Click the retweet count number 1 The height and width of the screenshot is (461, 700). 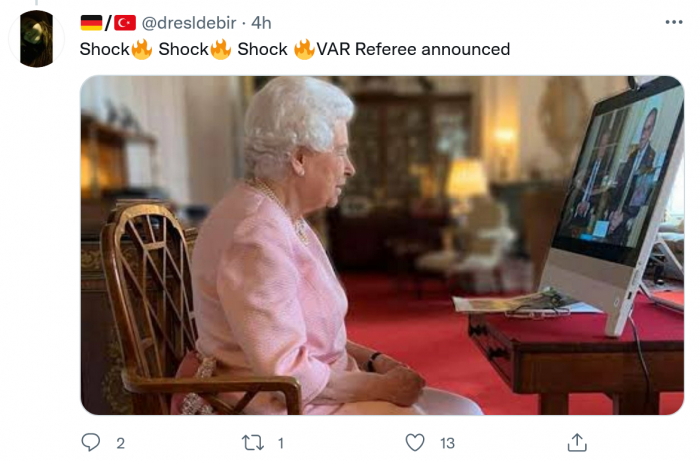pyautogui.click(x=281, y=443)
